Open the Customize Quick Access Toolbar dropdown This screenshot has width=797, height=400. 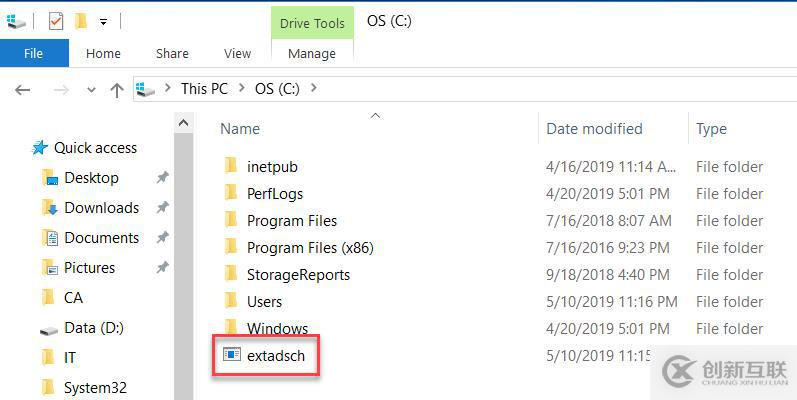pyautogui.click(x=103, y=22)
